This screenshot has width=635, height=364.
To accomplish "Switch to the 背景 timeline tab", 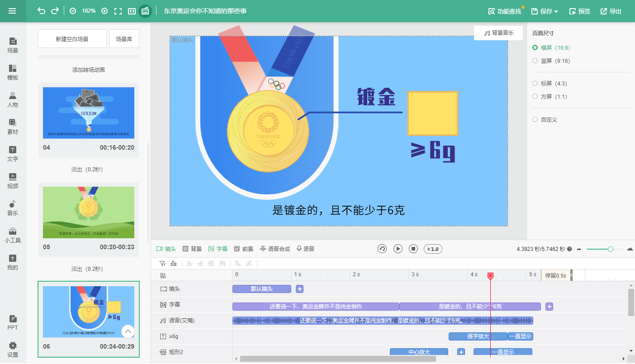I will [x=192, y=249].
